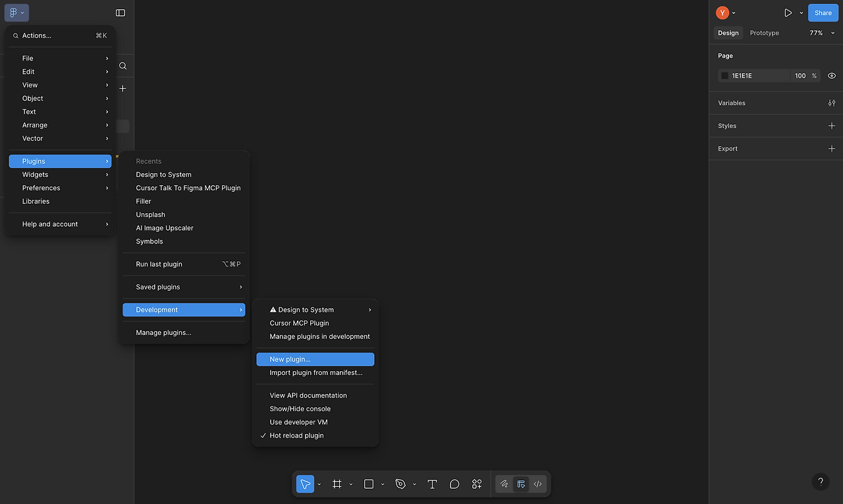Expand the Edit submenu
Image resolution: width=843 pixels, height=504 pixels.
[60, 72]
